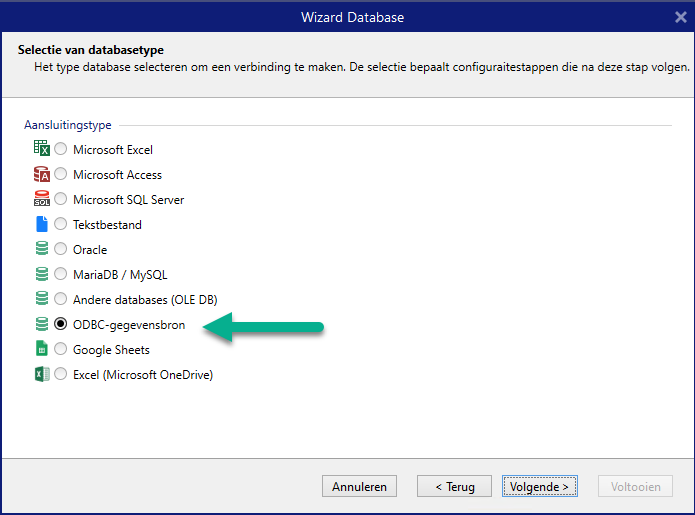Click the MariaDB / MySQL database icon
695x515 pixels.
tap(42, 274)
